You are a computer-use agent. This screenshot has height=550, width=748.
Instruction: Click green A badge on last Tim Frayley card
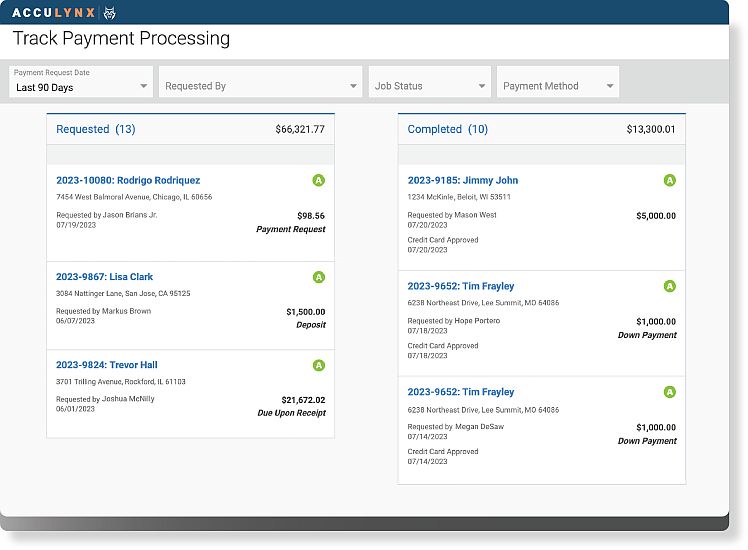pyautogui.click(x=670, y=392)
